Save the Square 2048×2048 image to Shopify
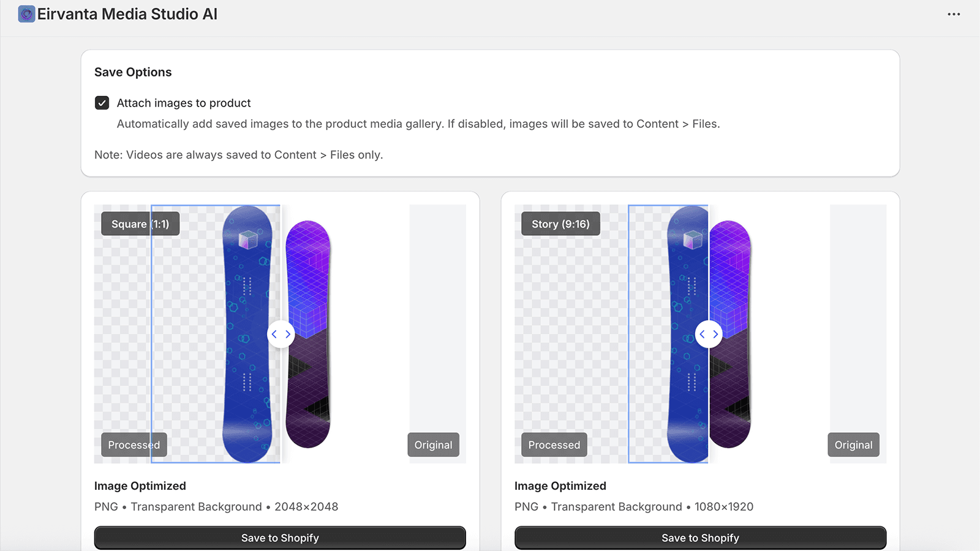The width and height of the screenshot is (980, 551). (x=280, y=538)
